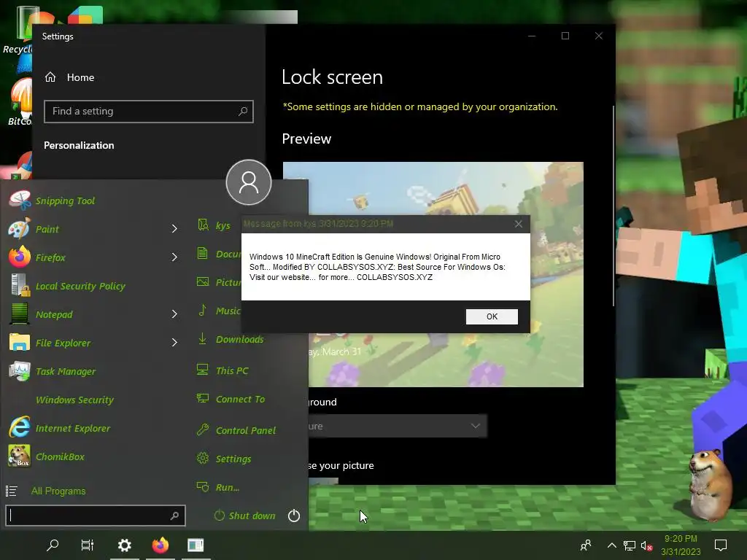This screenshot has height=560, width=747.
Task: Open Control Panel from start menu
Action: 236,430
